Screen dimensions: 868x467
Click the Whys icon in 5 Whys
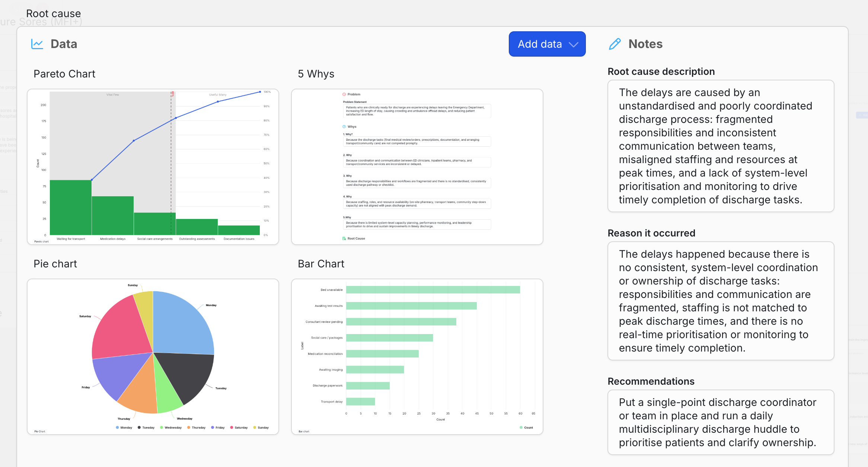click(344, 127)
